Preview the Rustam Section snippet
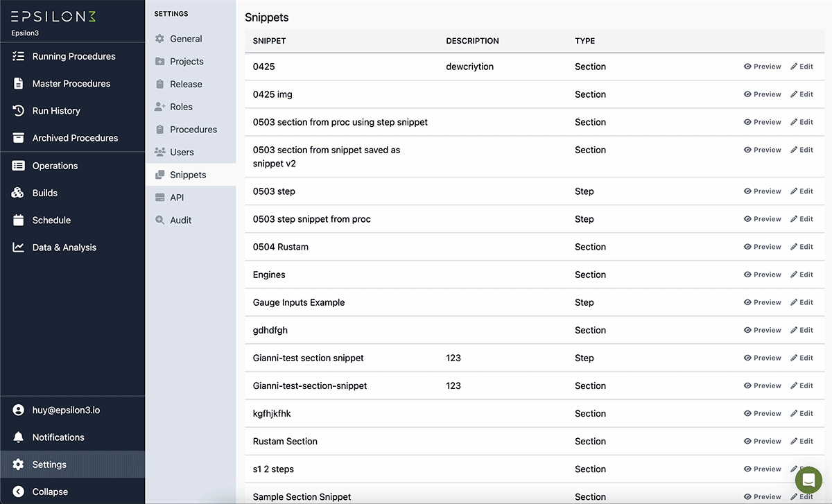 762,441
